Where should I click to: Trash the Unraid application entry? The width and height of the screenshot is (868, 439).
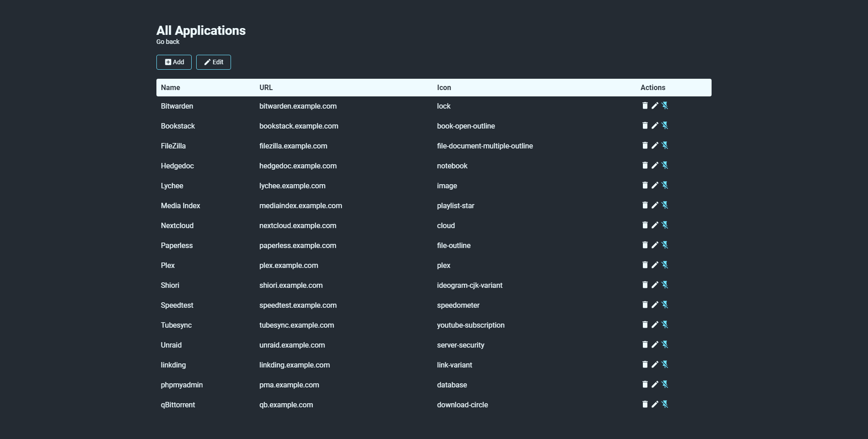point(645,345)
